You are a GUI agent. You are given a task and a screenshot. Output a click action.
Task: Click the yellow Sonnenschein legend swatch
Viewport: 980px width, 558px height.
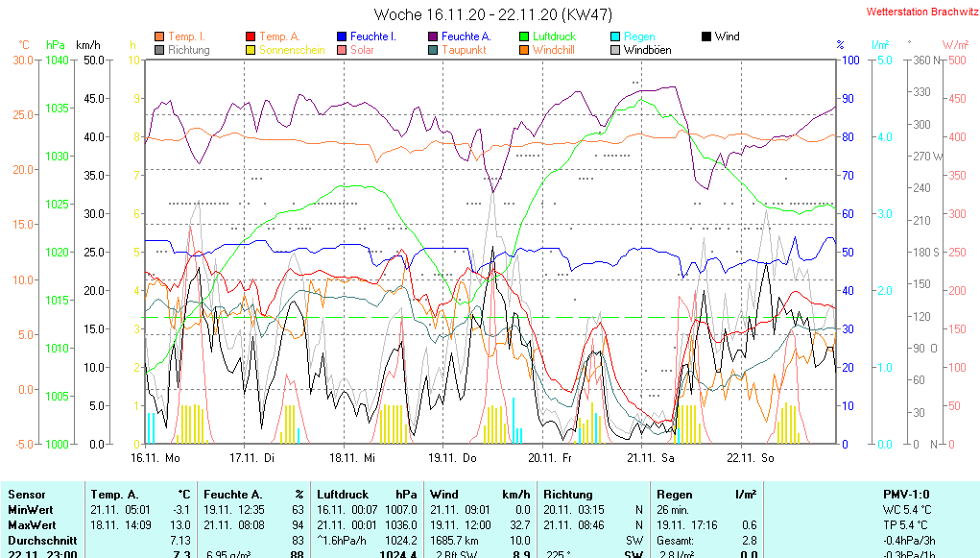click(251, 50)
